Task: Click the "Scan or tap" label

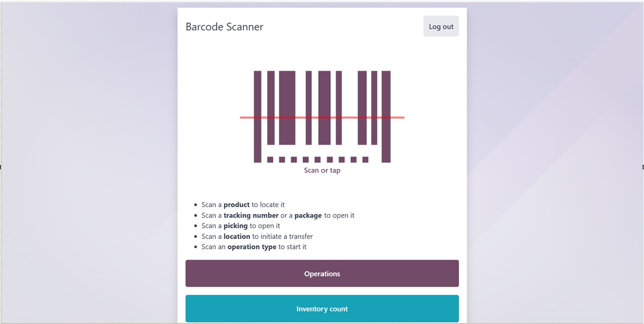Action: point(322,170)
